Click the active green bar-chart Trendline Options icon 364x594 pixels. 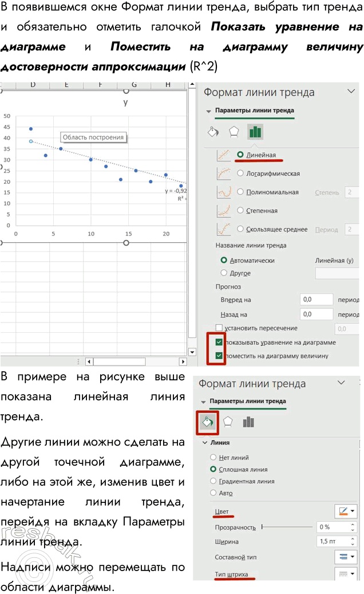point(255,132)
